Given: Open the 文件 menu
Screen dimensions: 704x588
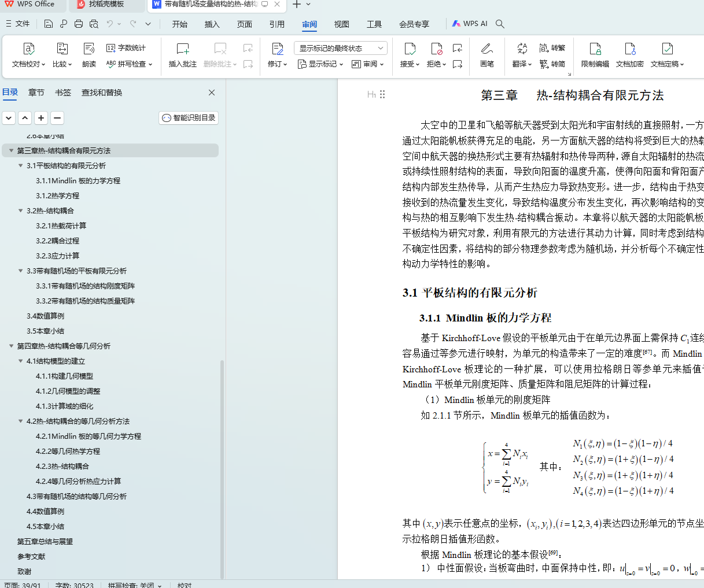Looking at the screenshot, I should [18, 24].
